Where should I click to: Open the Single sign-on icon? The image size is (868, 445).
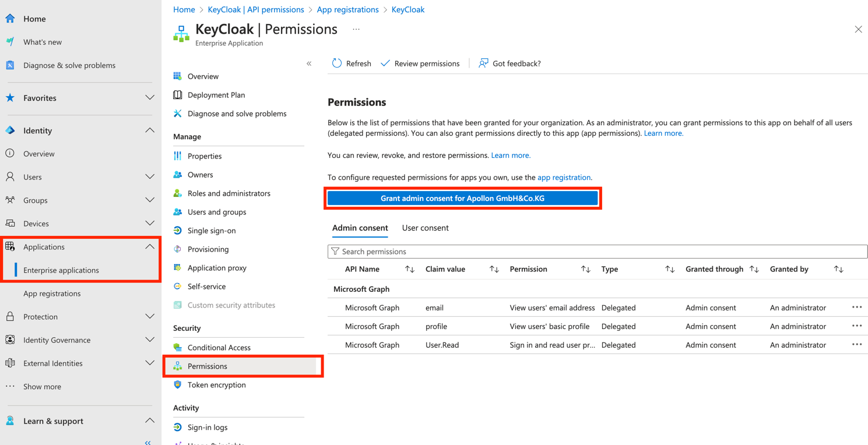pyautogui.click(x=178, y=231)
